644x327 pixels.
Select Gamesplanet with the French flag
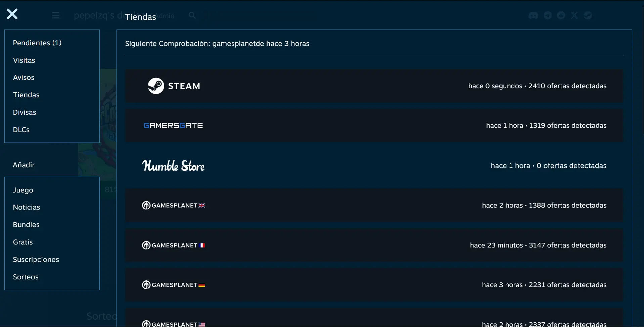coord(173,245)
